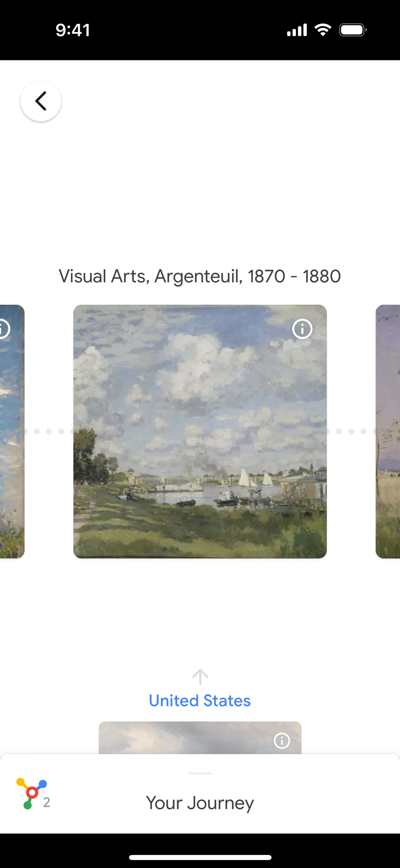Tap the journey count number 2

[47, 803]
